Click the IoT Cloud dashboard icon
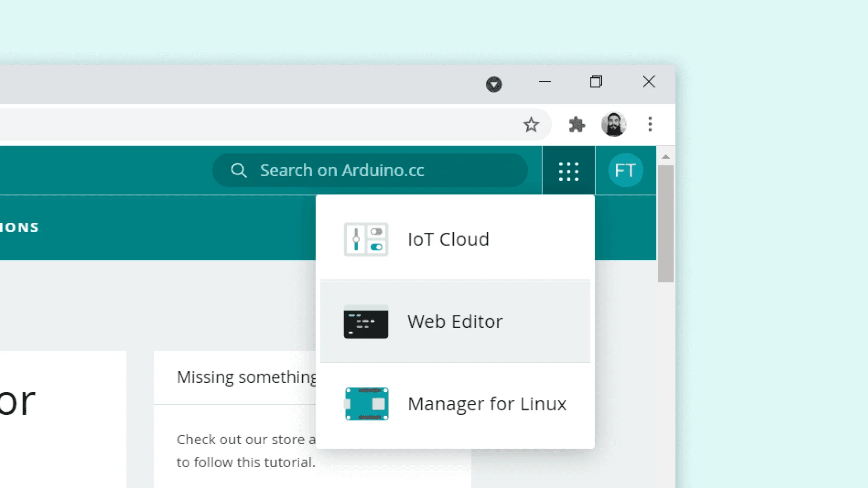This screenshot has width=868, height=488. coord(366,239)
